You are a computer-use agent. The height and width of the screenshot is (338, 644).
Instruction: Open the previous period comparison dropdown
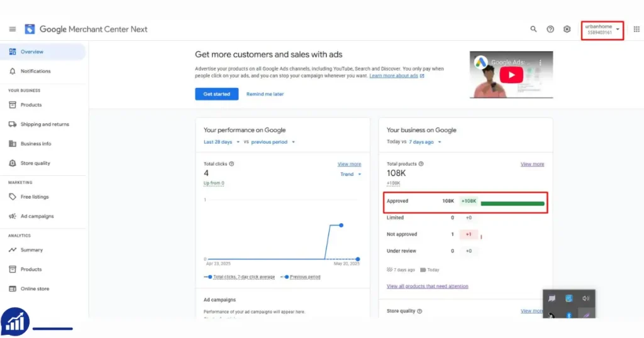[273, 142]
